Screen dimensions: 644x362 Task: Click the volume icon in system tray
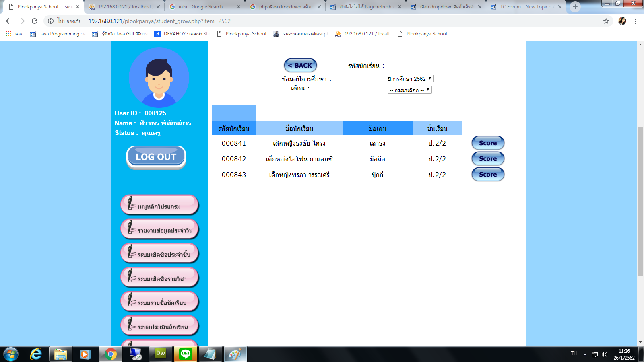tap(605, 354)
